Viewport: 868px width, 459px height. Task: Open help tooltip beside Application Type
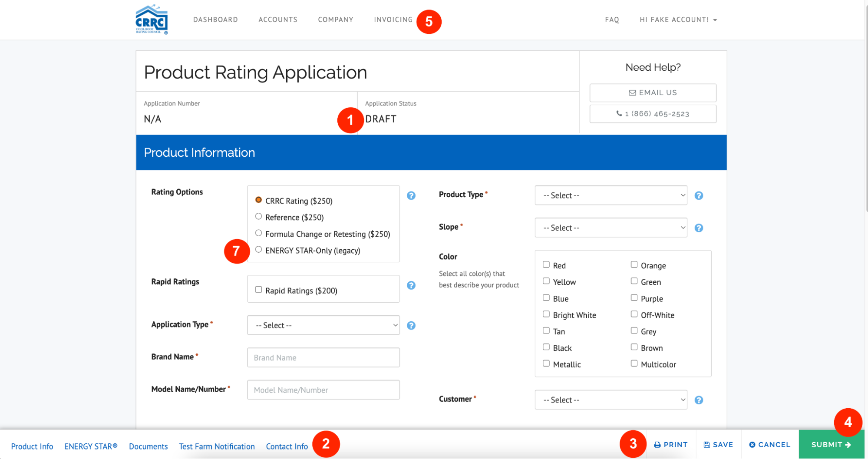411,325
